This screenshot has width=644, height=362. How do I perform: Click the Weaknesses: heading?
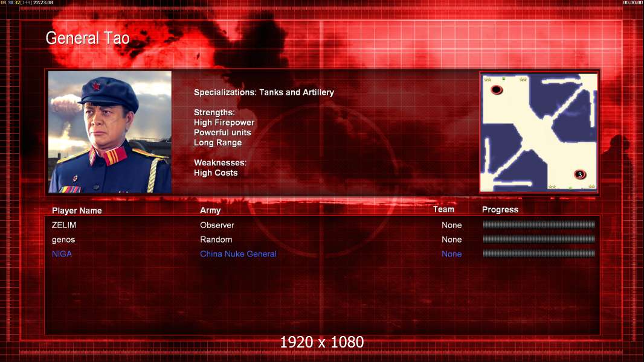[x=220, y=163]
